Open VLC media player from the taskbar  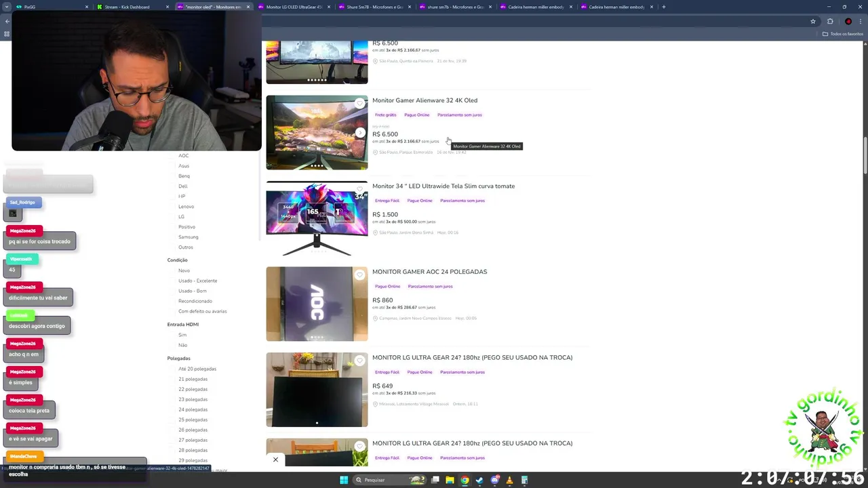509,480
